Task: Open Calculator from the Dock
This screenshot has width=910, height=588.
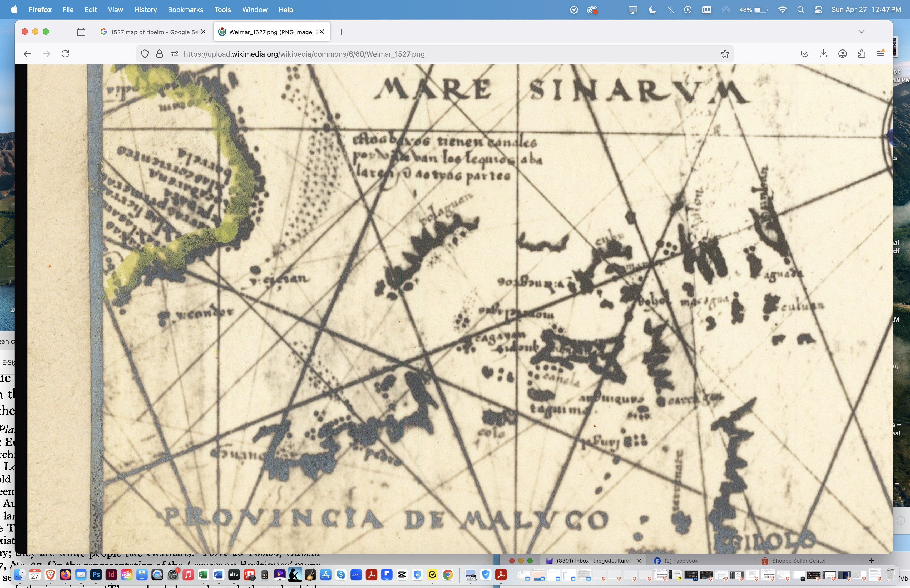Action: pos(264,575)
